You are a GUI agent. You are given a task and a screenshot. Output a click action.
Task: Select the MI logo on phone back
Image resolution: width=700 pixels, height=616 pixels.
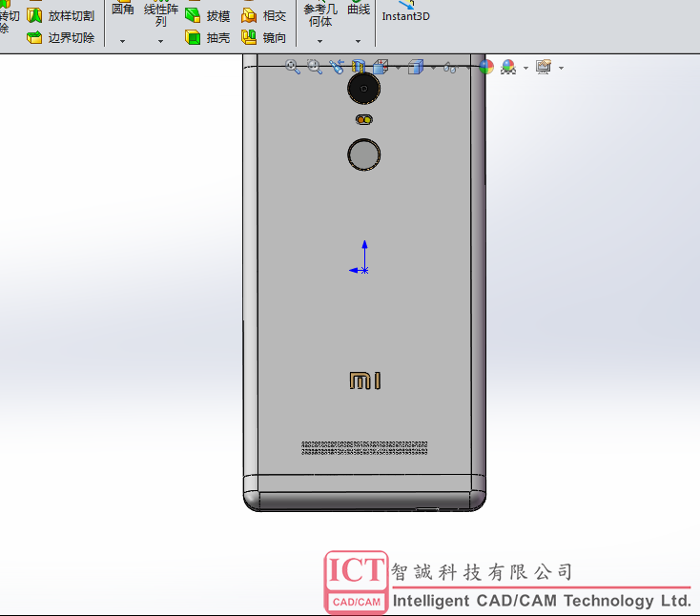tap(365, 380)
